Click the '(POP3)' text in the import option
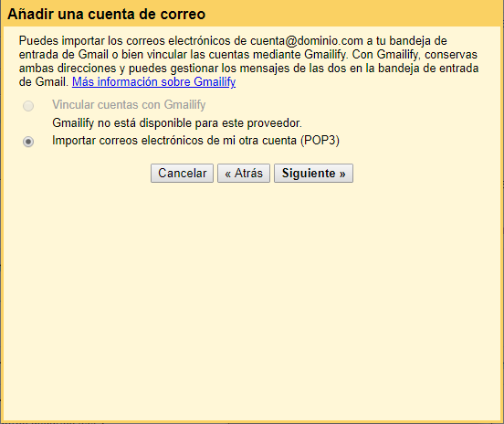Viewport: 504px width, 424px height. (320, 141)
